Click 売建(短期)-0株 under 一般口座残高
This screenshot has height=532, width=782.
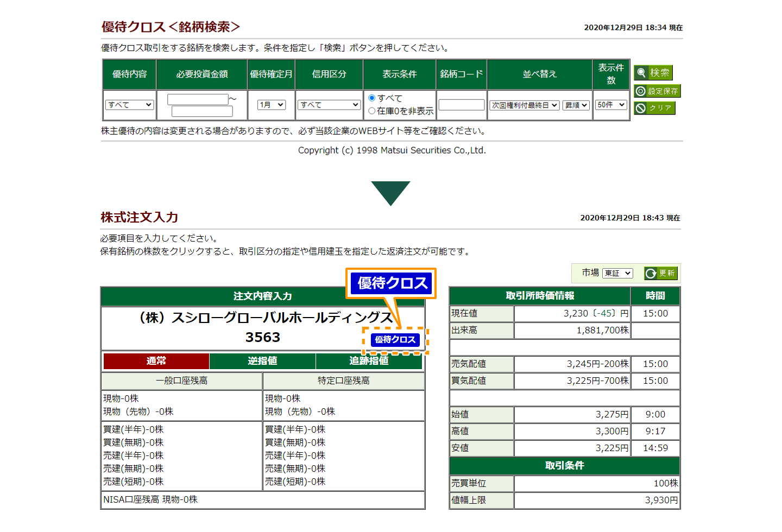tap(134, 482)
